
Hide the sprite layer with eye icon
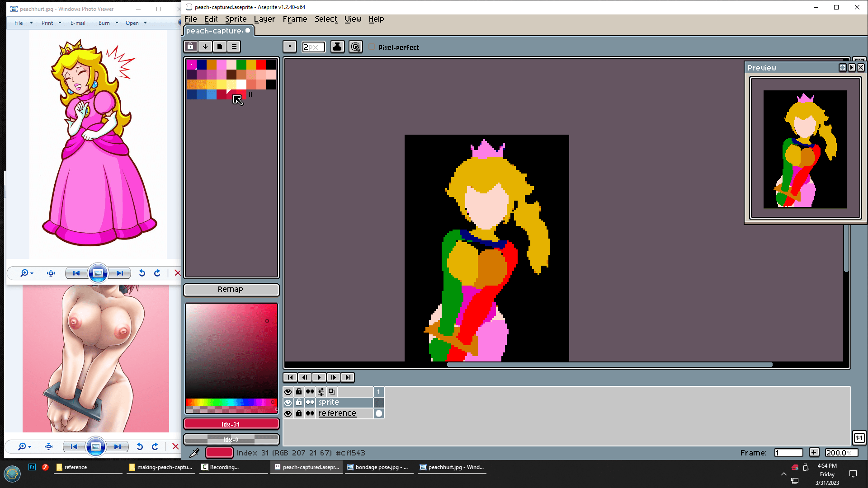click(x=288, y=402)
